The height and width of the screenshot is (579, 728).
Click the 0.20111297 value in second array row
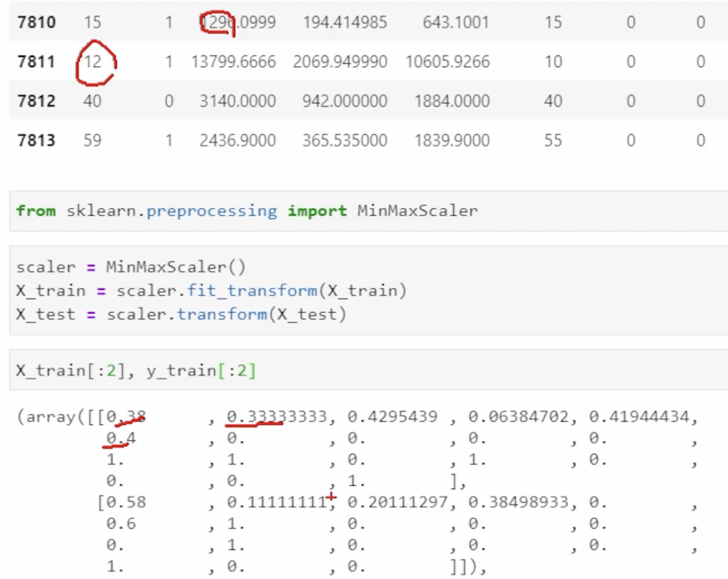click(397, 502)
